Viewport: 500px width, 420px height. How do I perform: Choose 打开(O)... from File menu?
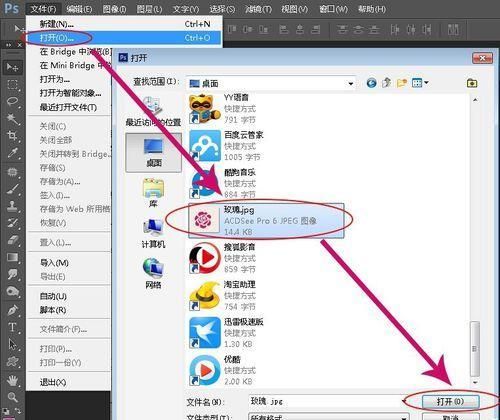tap(124, 38)
